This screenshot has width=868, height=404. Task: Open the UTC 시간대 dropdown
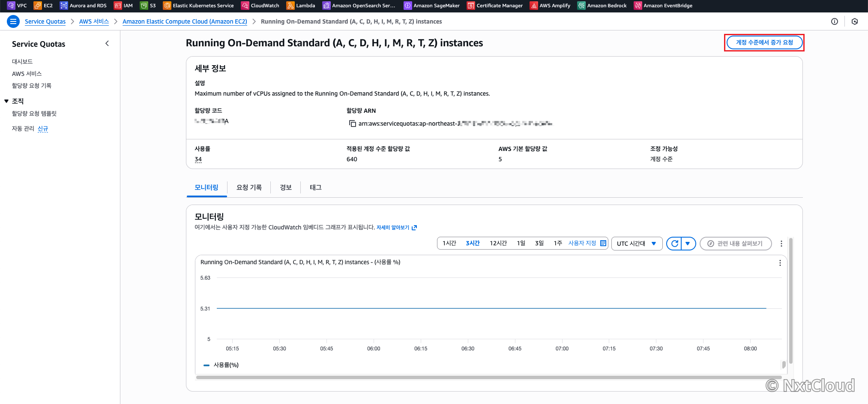pos(637,244)
